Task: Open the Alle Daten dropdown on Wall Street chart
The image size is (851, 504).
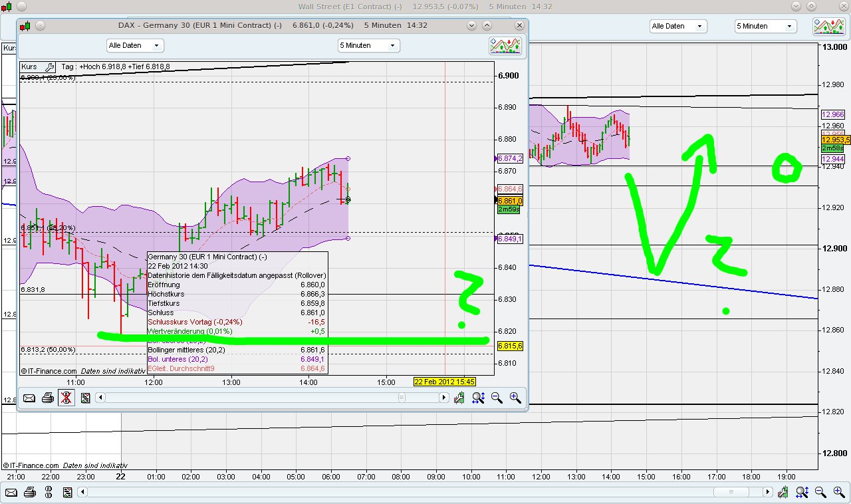Action: [x=677, y=26]
